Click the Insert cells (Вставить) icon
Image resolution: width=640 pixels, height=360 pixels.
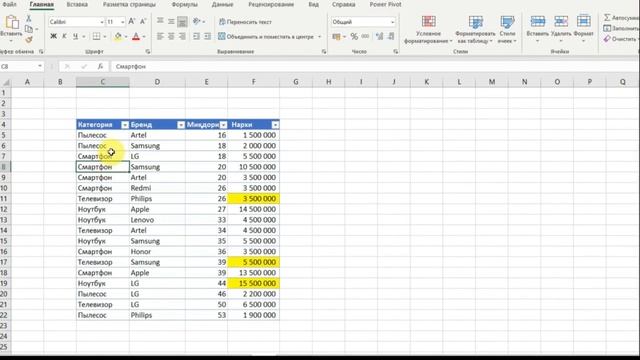click(x=538, y=21)
